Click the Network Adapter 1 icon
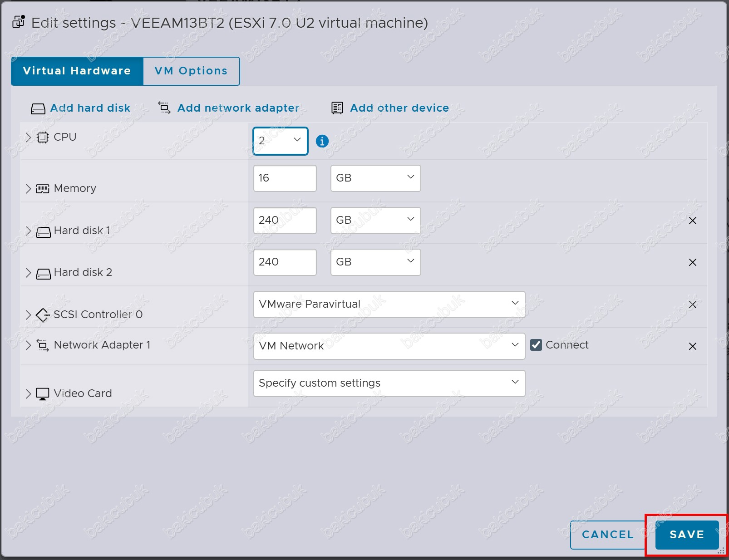The image size is (729, 560). point(43,345)
